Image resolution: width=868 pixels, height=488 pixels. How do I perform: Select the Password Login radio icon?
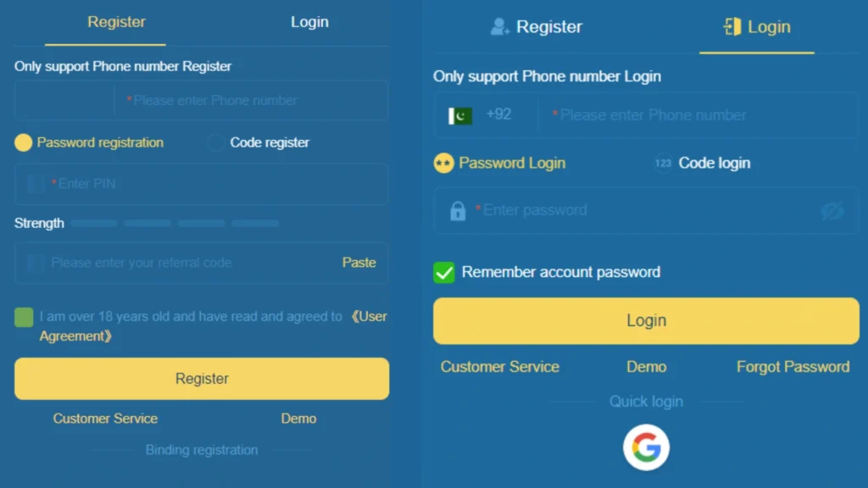(443, 164)
